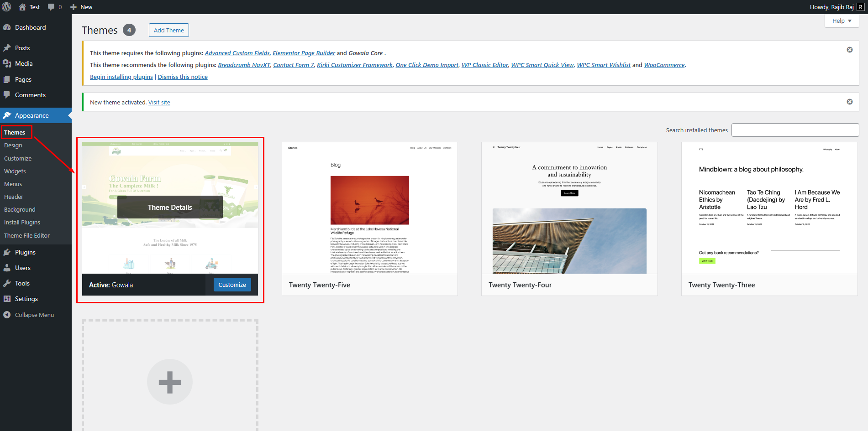
Task: Click the Users person icon
Action: point(7,268)
